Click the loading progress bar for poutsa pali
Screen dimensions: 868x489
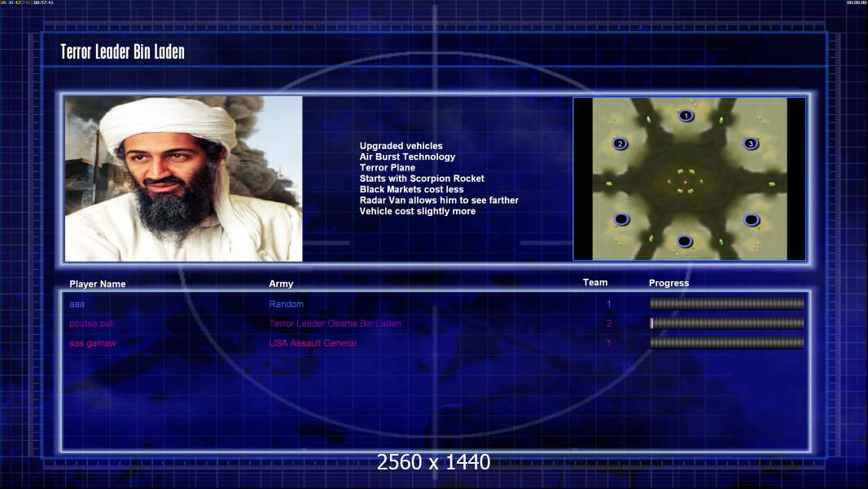pyautogui.click(x=727, y=324)
